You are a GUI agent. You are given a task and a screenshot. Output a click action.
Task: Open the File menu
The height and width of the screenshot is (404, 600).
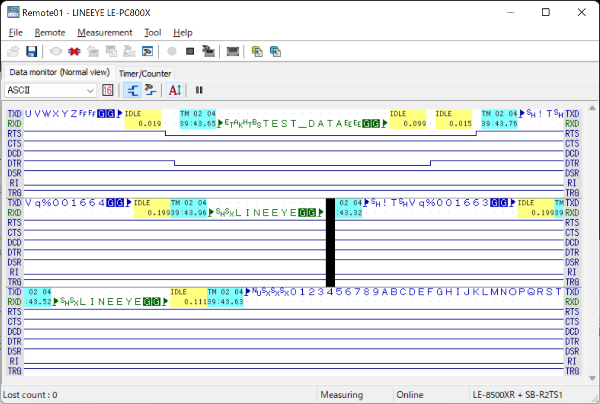[16, 33]
